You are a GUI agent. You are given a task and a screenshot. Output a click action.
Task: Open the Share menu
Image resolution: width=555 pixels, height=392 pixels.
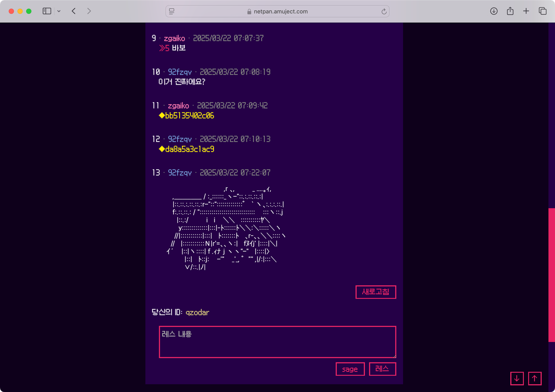[510, 11]
